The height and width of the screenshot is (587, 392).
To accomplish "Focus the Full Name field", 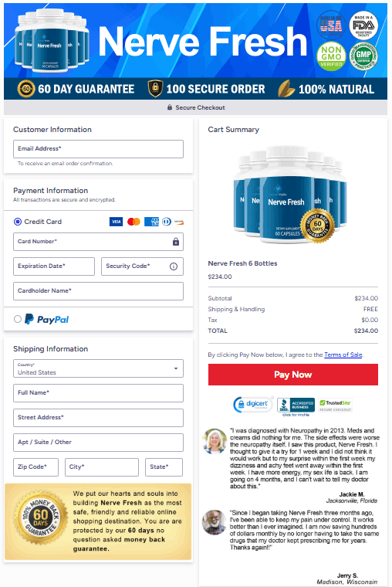I will 98,393.
